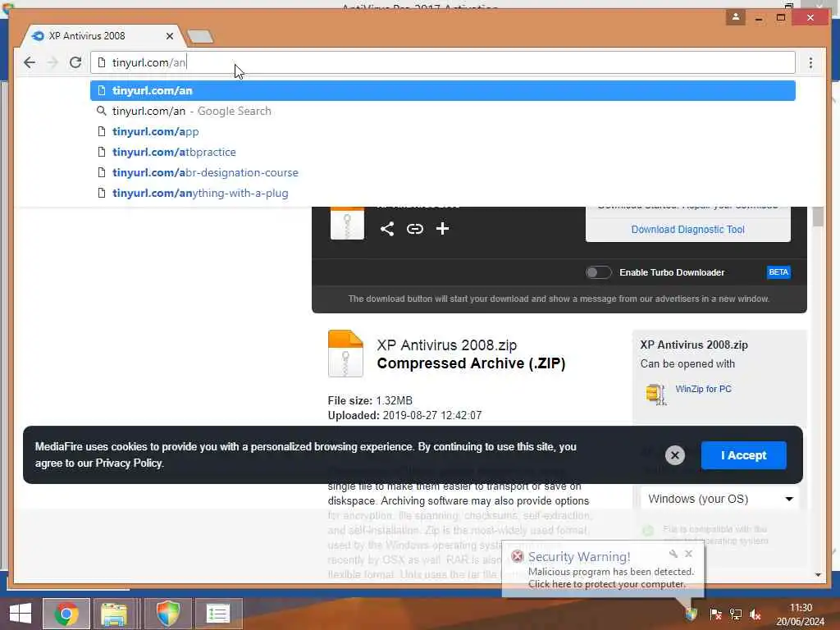840x630 pixels.
Task: Open the list window in the taskbar
Action: pos(218,614)
